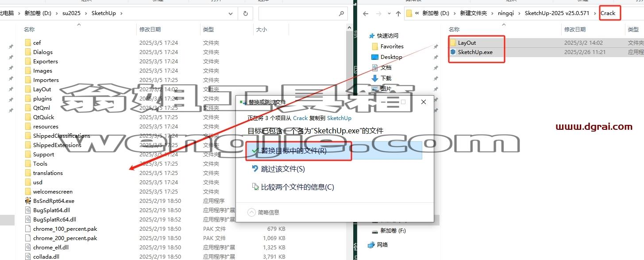The height and width of the screenshot is (260, 644).
Task: Select Crack breadcrumb in right address bar
Action: tap(608, 13)
